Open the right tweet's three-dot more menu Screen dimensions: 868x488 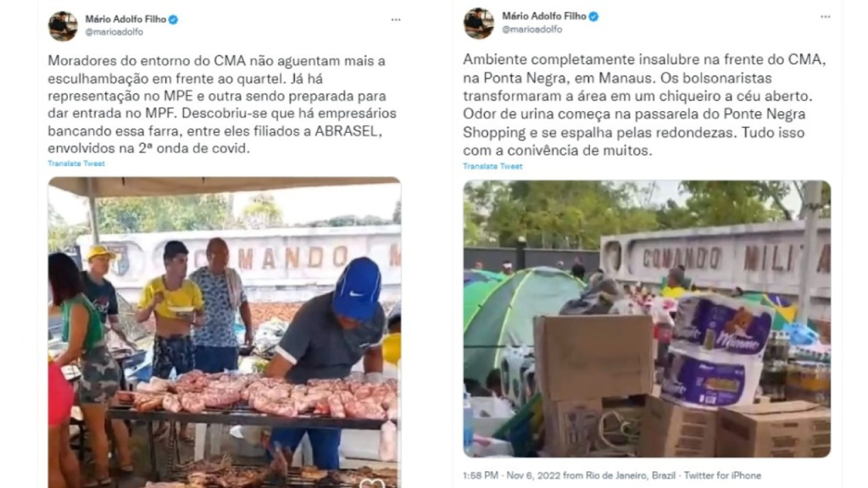(825, 17)
